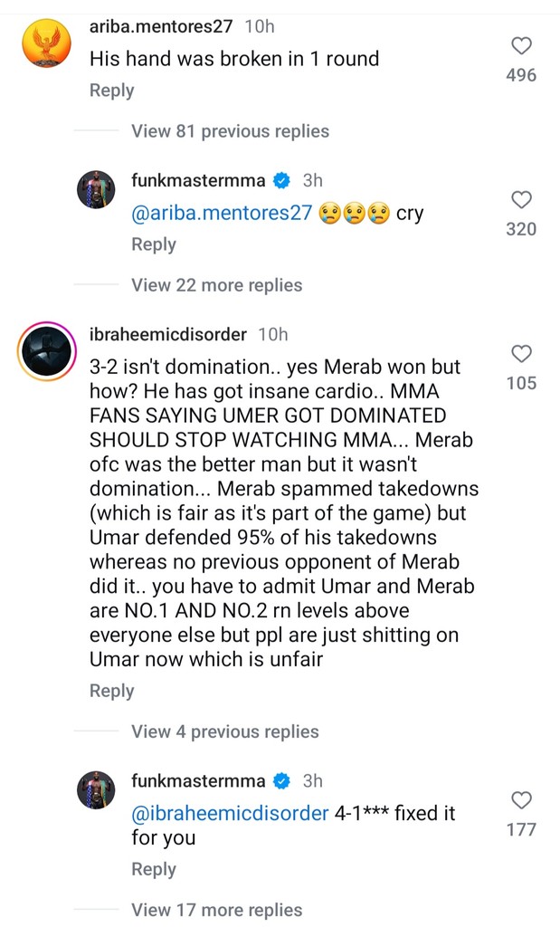
Task: Tap funkmastermma's avatar on the '4-1' reply
Action: tap(97, 789)
